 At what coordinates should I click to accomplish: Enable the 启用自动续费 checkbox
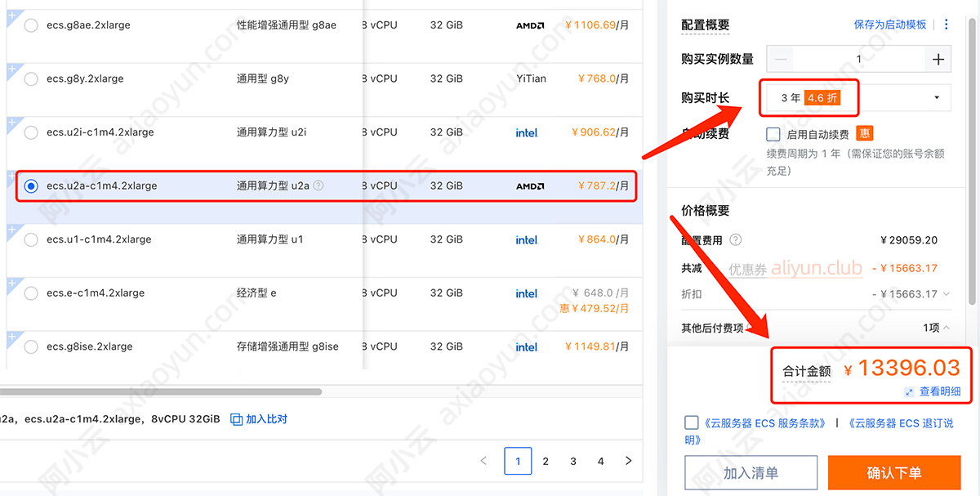tap(773, 135)
